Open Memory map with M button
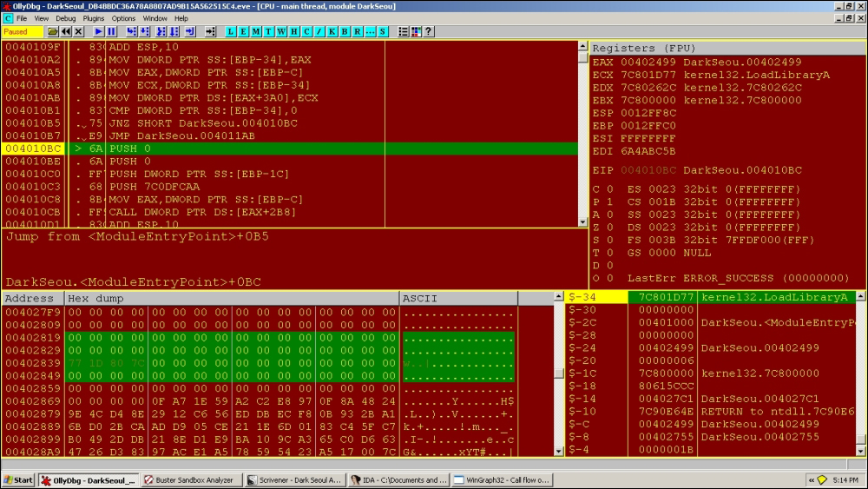Viewport: 868px width, 489px height. (256, 31)
